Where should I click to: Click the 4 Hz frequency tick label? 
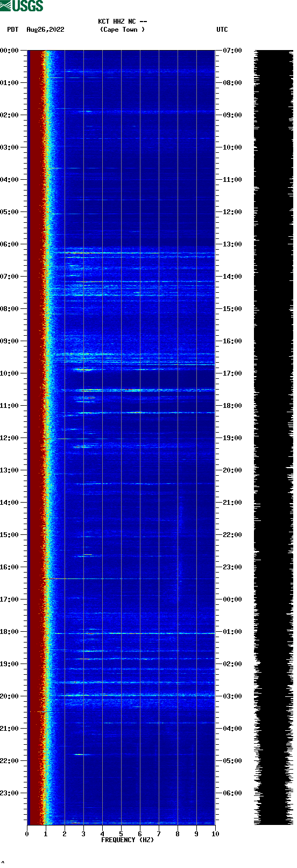coord(102,834)
